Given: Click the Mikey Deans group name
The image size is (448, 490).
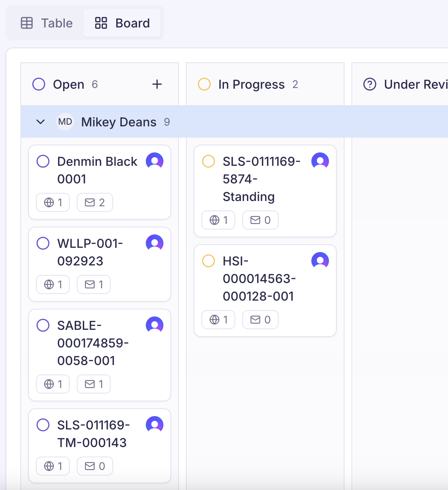Looking at the screenshot, I should 119,122.
